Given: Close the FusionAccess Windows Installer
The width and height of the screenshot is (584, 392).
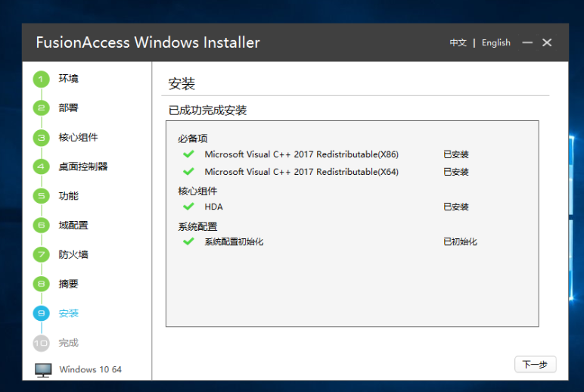Looking at the screenshot, I should (547, 43).
